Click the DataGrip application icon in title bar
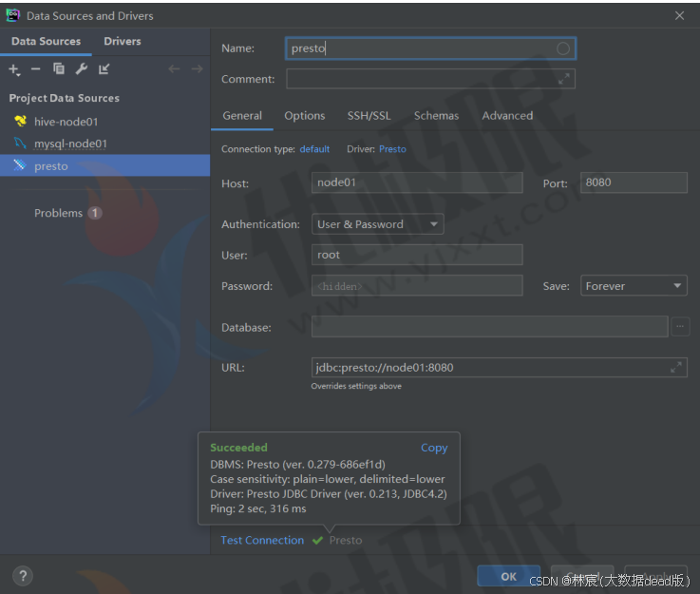 click(13, 15)
